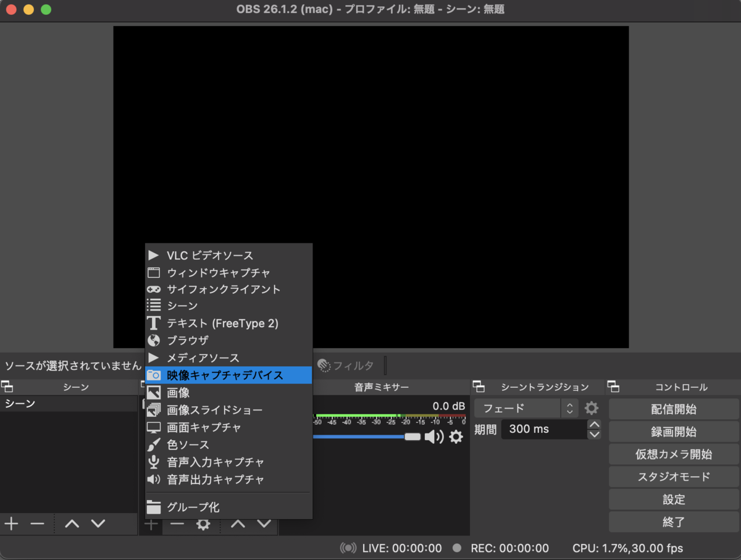This screenshot has height=560, width=741.
Task: Open transition properties gear next to フェード
Action: [592, 408]
